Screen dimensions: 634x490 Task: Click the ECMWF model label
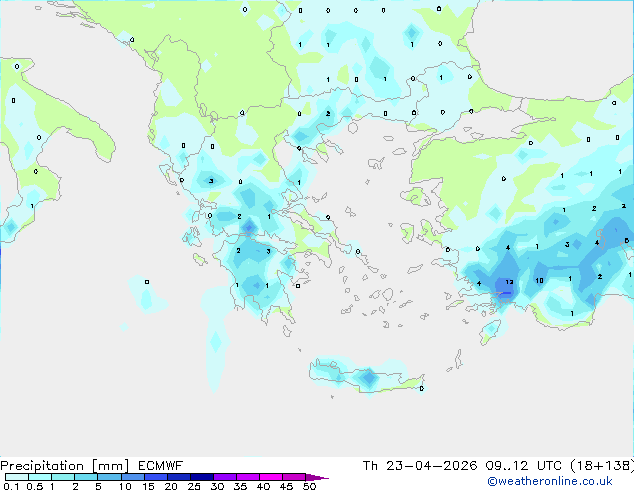point(161,466)
